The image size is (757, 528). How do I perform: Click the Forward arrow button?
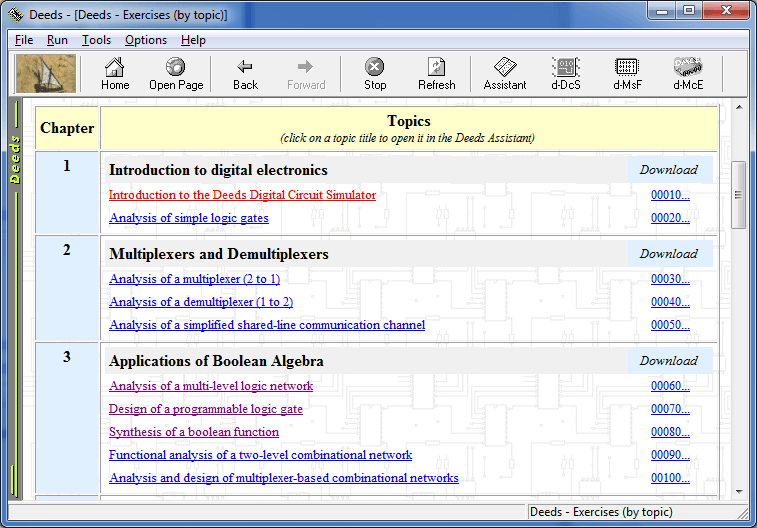[x=306, y=74]
